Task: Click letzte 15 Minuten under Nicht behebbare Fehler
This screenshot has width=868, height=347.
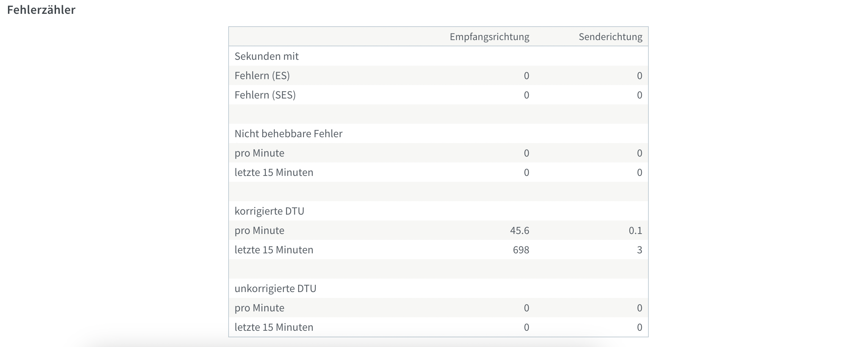Action: [x=274, y=172]
